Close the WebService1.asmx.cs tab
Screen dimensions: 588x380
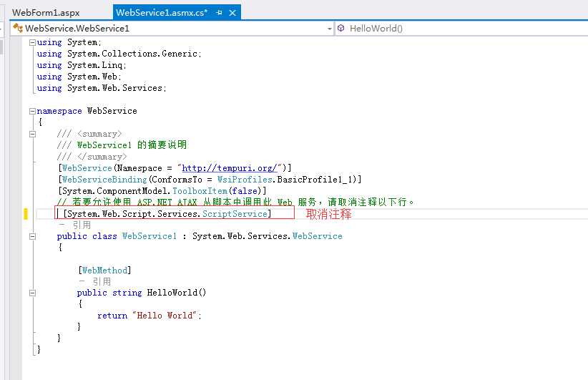coord(232,13)
